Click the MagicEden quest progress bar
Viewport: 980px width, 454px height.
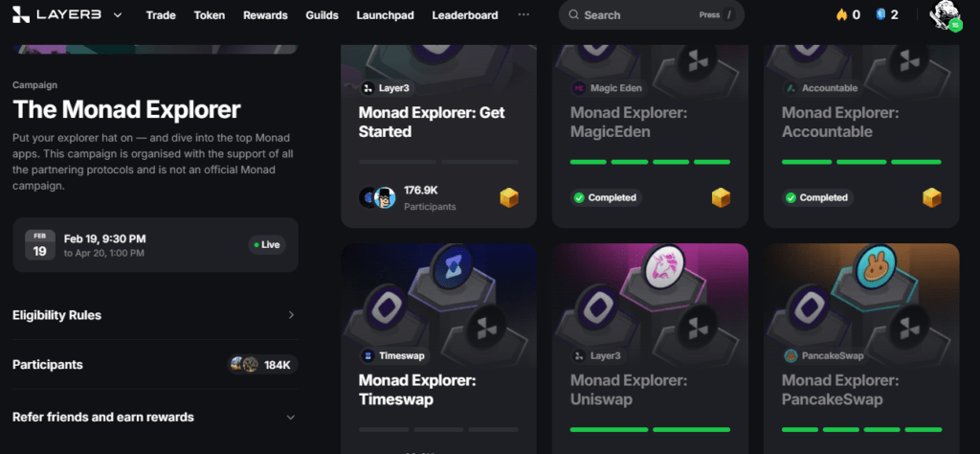point(650,162)
